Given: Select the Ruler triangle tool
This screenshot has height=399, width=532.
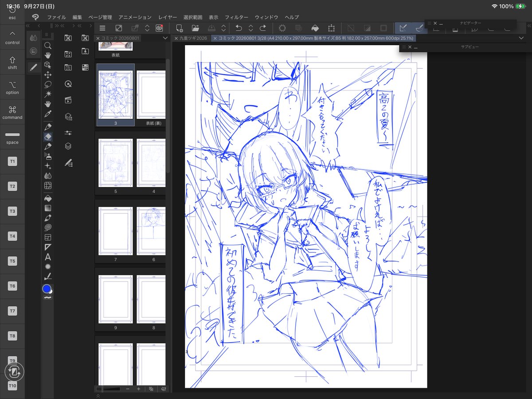Looking at the screenshot, I should tap(48, 247).
